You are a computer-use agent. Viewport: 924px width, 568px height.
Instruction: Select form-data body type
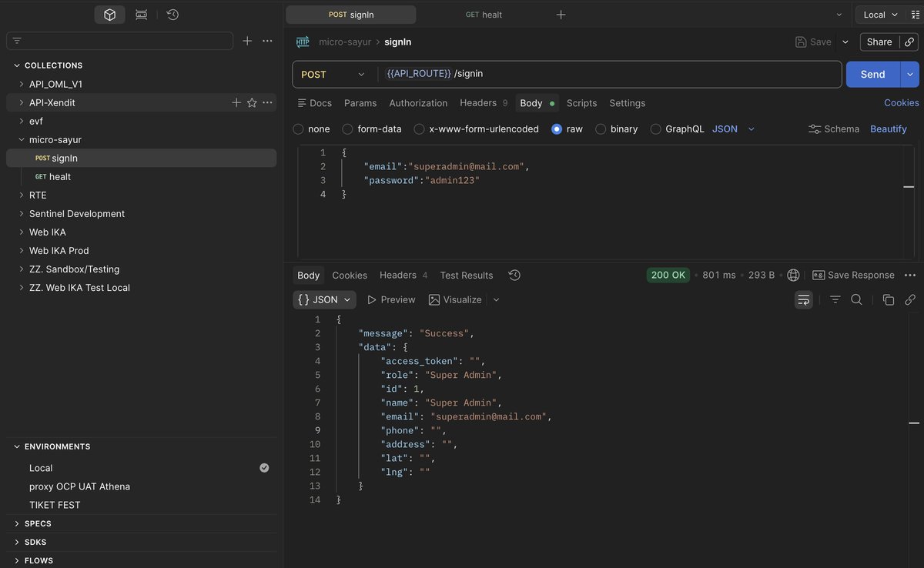(x=348, y=129)
